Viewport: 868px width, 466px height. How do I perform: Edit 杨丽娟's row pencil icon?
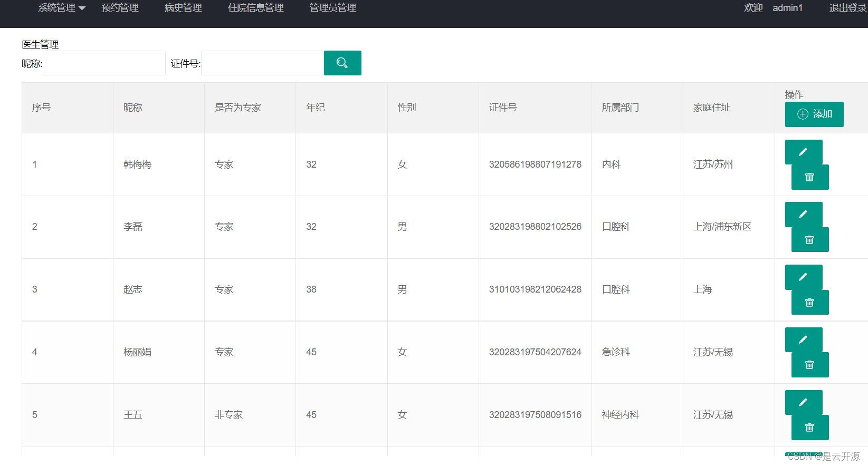[x=803, y=340]
